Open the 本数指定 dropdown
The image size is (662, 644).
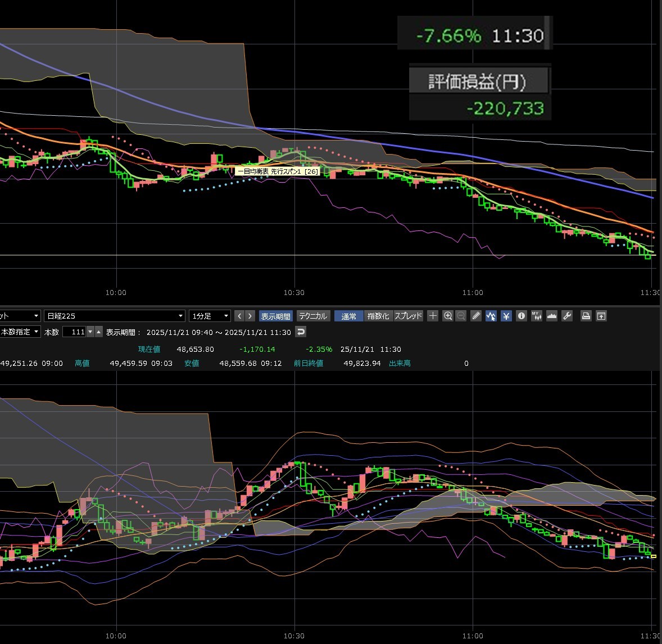20,332
